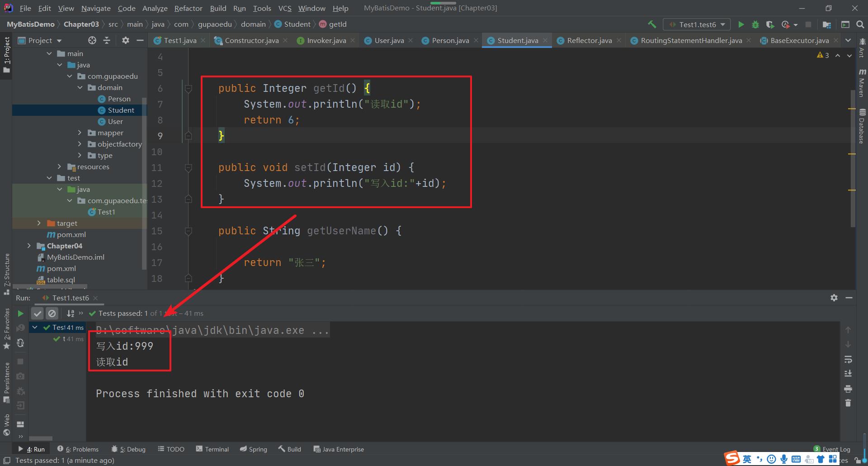The image size is (868, 466).
Task: Hide the Project tool window
Action: tap(140, 40)
